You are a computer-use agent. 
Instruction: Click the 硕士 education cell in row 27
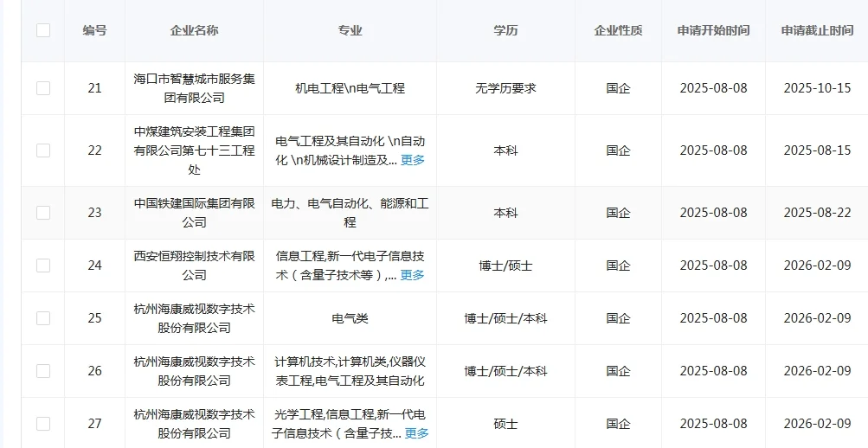(505, 424)
